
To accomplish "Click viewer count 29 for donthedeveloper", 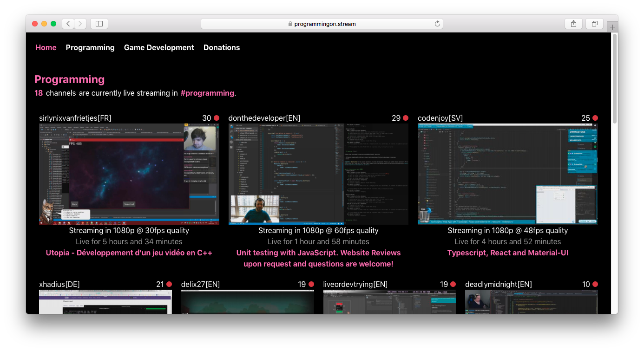I will 396,118.
